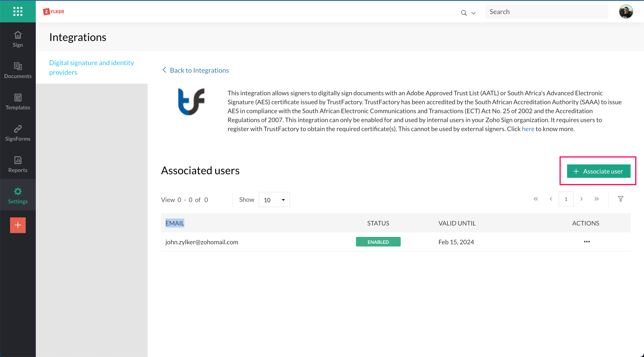Expand the search scope dropdown arrow
644x357 pixels.
coord(473,13)
